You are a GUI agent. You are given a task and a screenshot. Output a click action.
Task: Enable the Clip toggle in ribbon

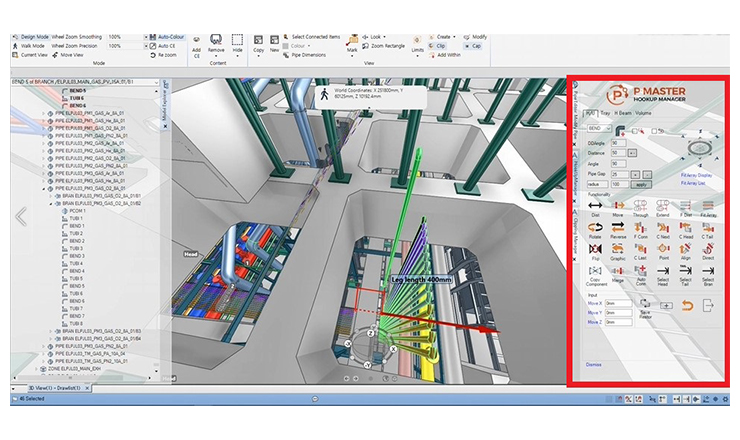pos(436,46)
